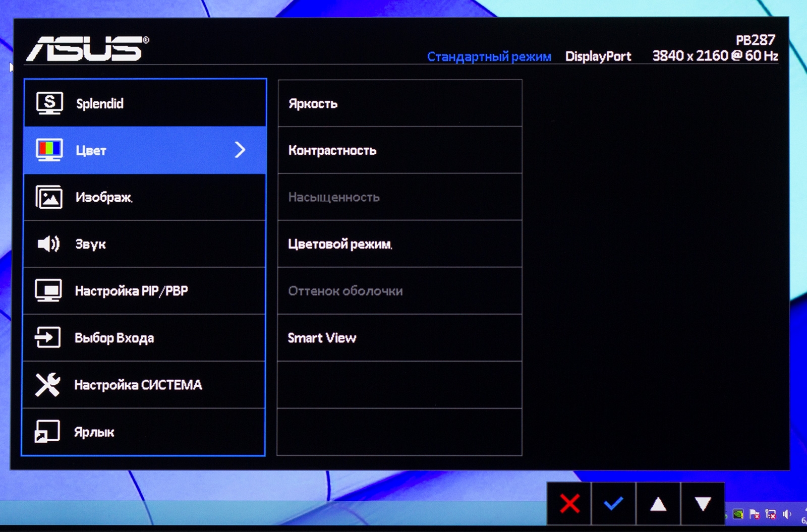The image size is (807, 532).
Task: Click the PB287 model label
Action: (x=756, y=40)
